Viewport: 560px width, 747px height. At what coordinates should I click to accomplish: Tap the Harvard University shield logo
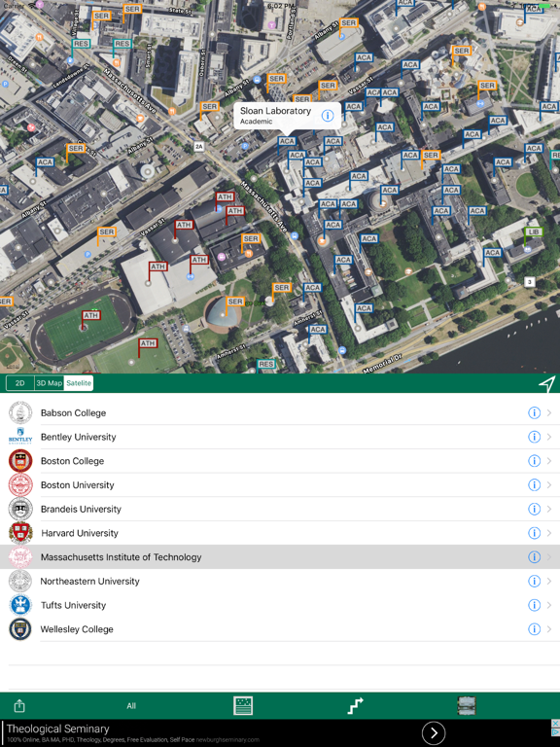click(20, 533)
